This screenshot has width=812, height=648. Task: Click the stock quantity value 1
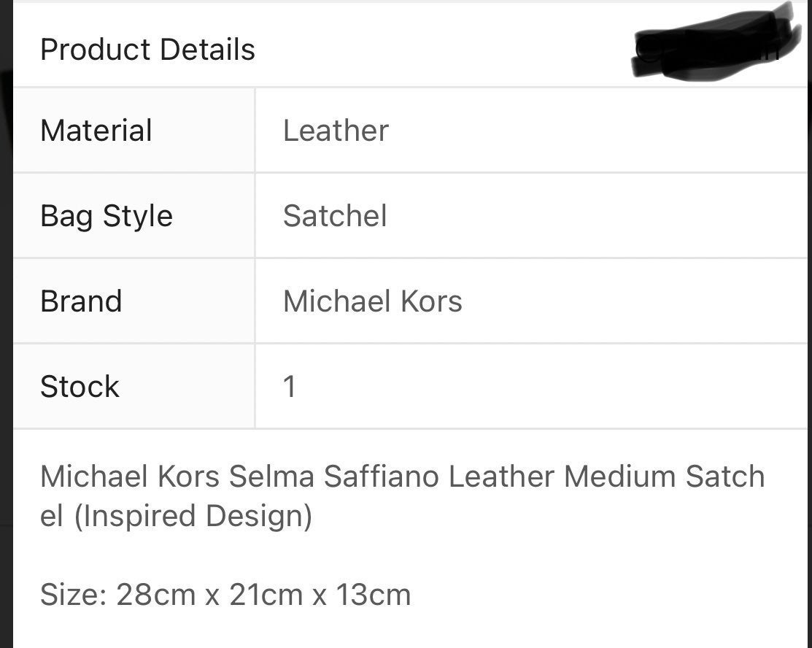click(x=290, y=387)
